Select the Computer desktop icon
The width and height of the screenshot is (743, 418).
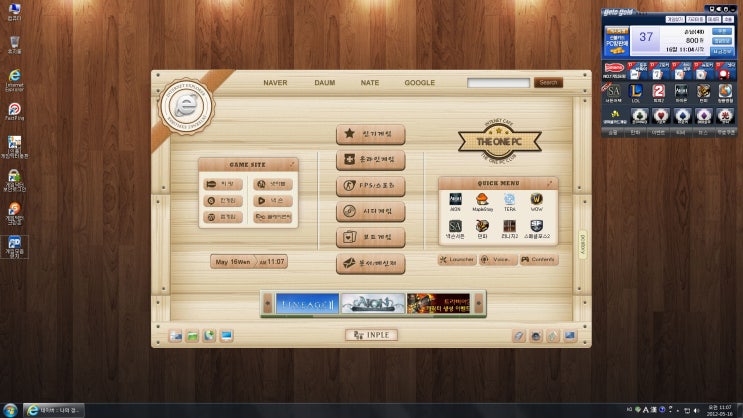click(14, 12)
